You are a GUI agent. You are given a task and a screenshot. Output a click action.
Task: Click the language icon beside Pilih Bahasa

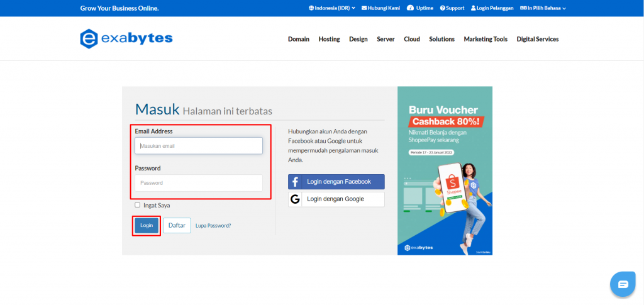[523, 8]
